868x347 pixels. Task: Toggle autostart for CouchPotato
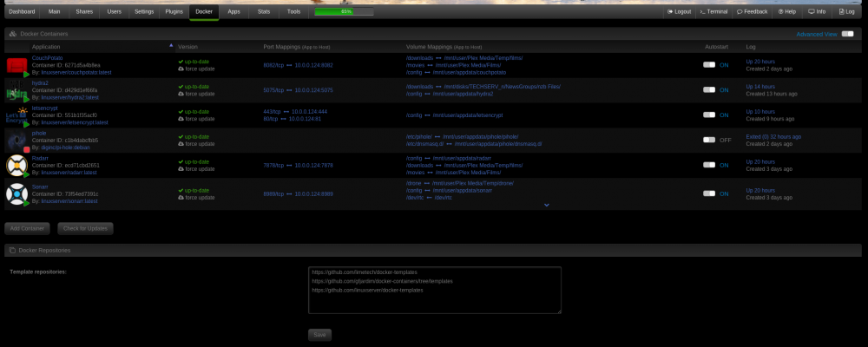[709, 65]
